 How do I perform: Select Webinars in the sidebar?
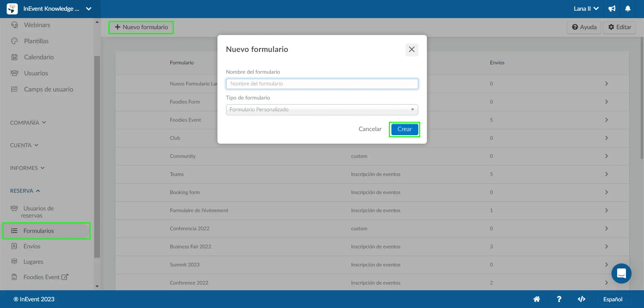37,25
